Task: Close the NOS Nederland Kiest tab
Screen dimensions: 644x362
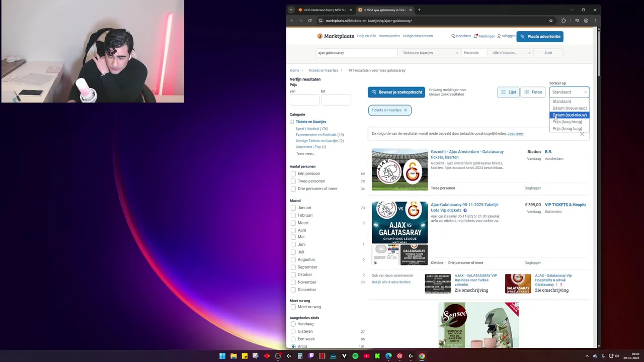Action: click(351, 10)
